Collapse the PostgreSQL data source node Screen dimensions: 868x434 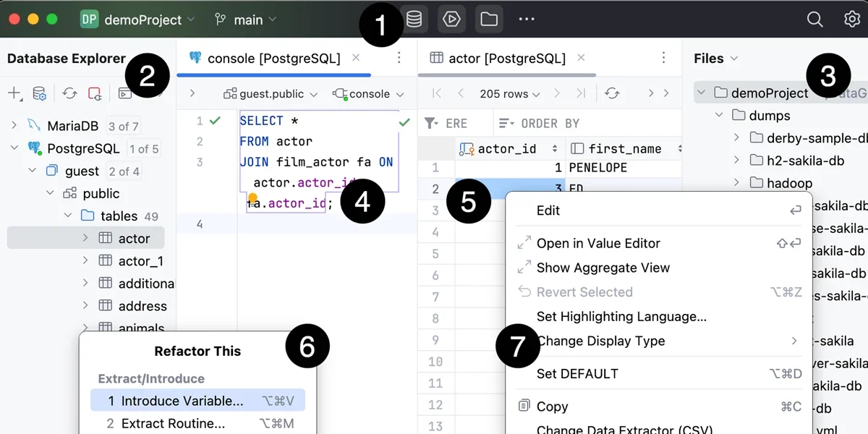point(14,148)
